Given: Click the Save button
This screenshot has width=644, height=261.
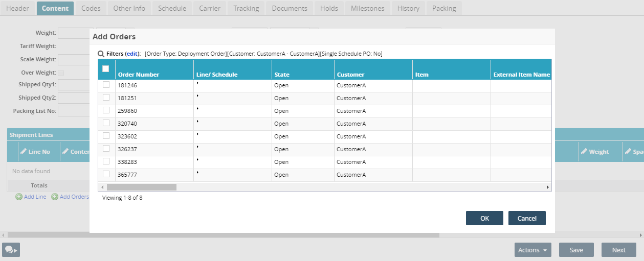Looking at the screenshot, I should tap(576, 250).
